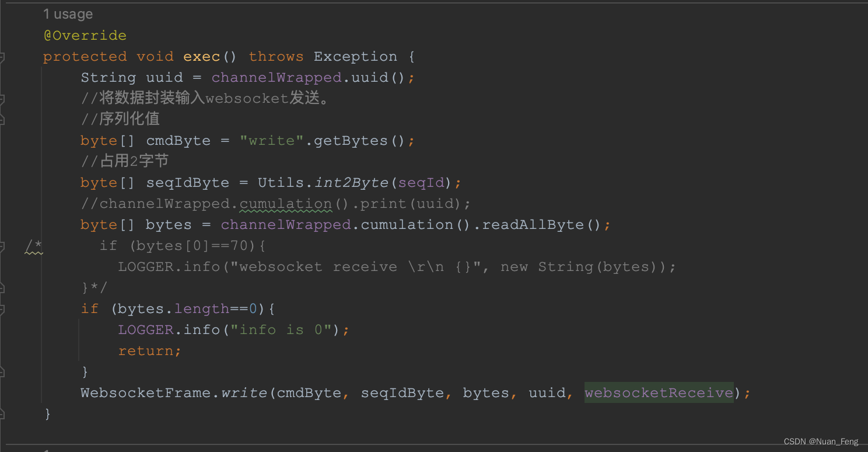The height and width of the screenshot is (452, 868).
Task: Click the "}*/" block comment closer
Action: point(94,288)
